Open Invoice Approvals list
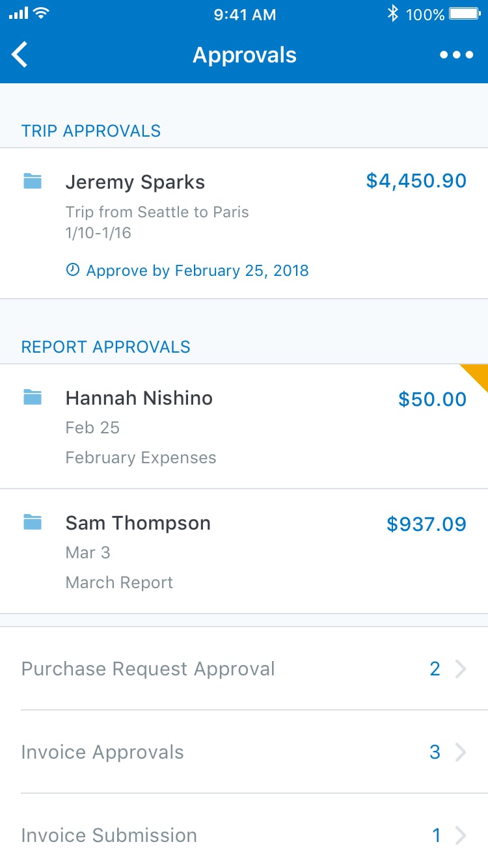488x868 pixels. 103,752
